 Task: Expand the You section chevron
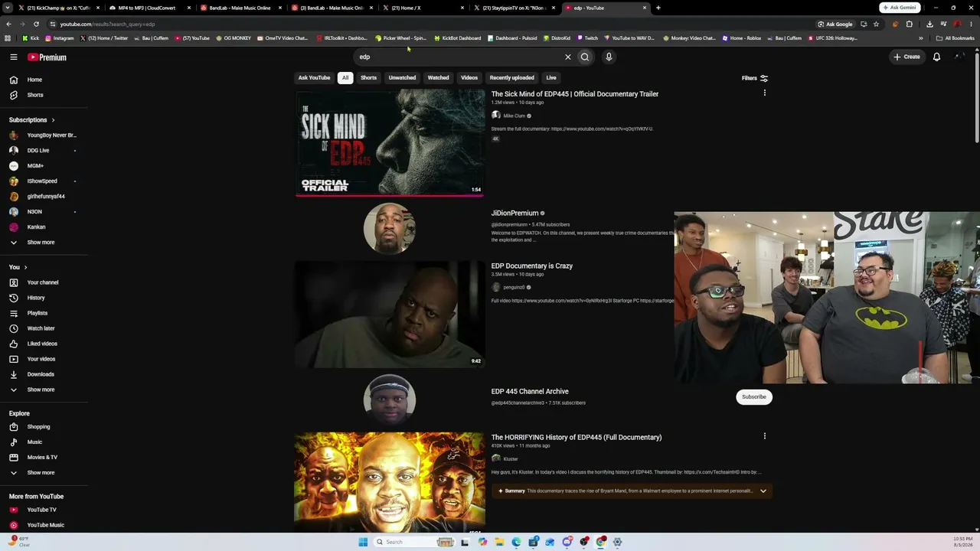pyautogui.click(x=25, y=267)
